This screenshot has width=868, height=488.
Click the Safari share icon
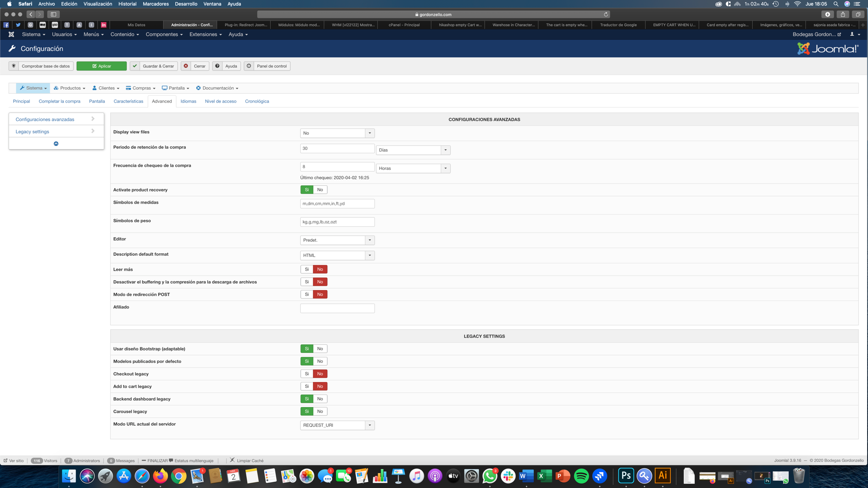click(x=843, y=14)
